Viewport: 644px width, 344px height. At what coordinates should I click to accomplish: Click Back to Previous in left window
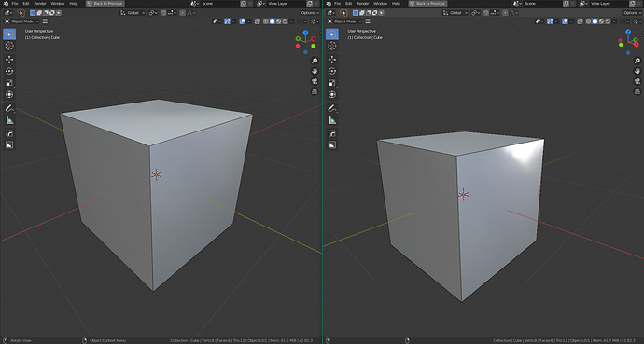(105, 4)
